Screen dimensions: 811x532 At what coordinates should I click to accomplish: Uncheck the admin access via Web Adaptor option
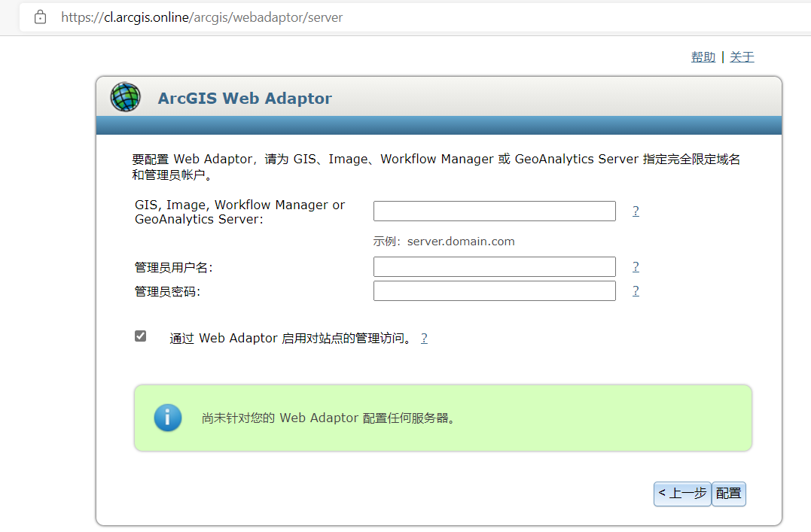[140, 336]
